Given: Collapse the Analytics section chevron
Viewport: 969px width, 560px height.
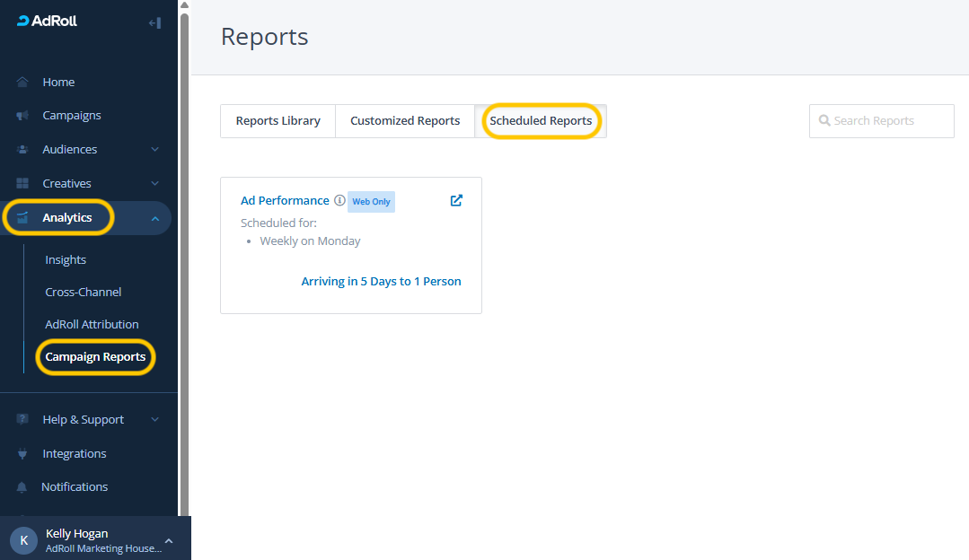Looking at the screenshot, I should click(x=154, y=218).
